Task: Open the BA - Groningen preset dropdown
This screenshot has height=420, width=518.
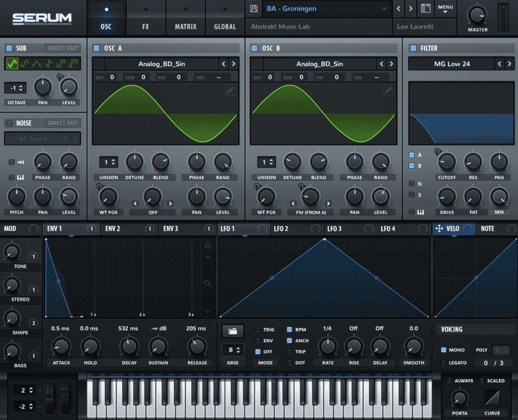Action: tap(327, 9)
